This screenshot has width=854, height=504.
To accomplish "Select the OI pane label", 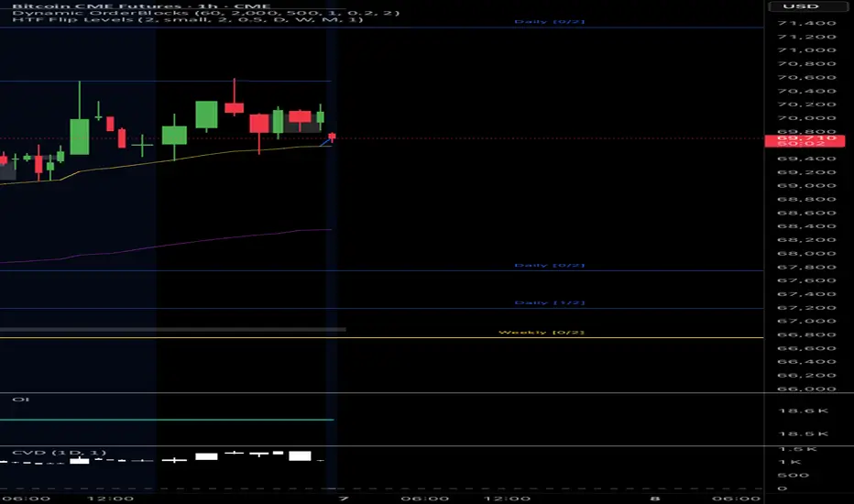I will (21, 400).
